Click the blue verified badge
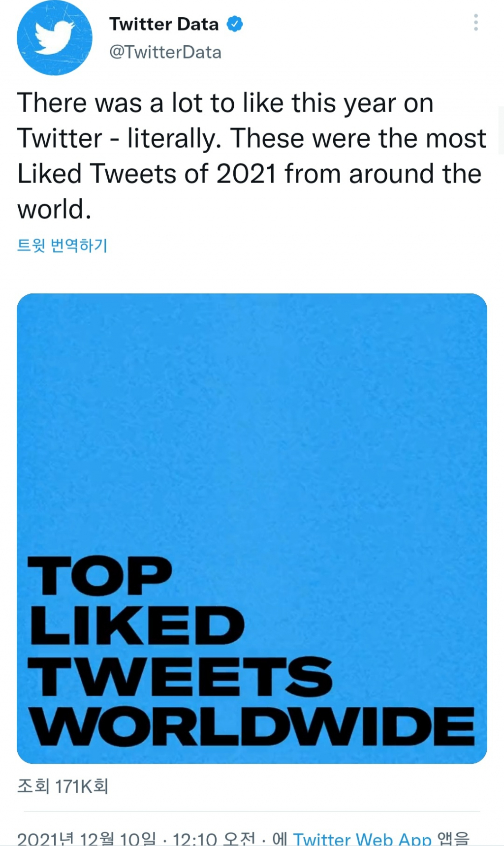The image size is (504, 846). tap(235, 24)
